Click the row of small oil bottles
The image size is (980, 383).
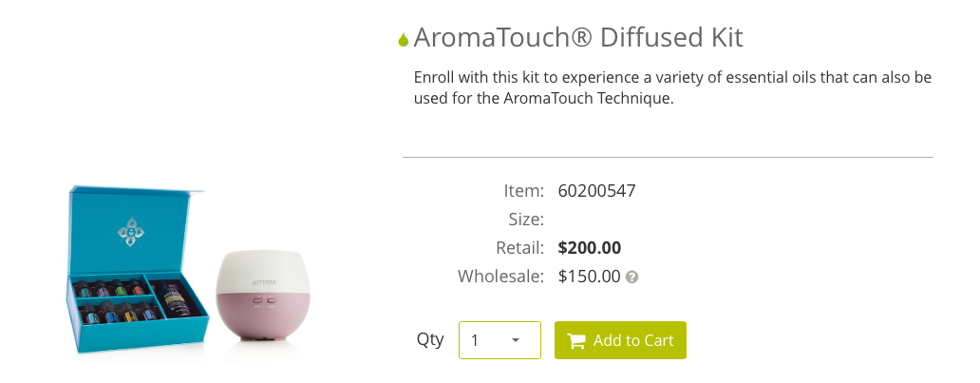[112, 288]
